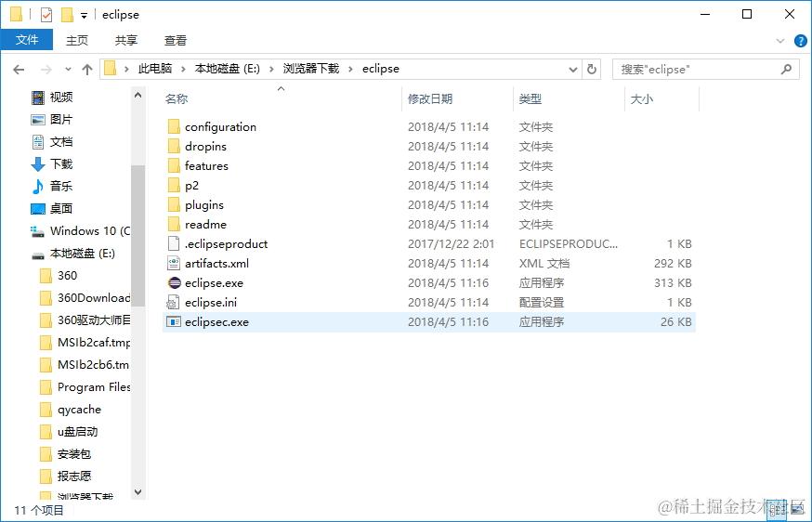Open the Quick Access Toolbar customize dropdown

[84, 16]
